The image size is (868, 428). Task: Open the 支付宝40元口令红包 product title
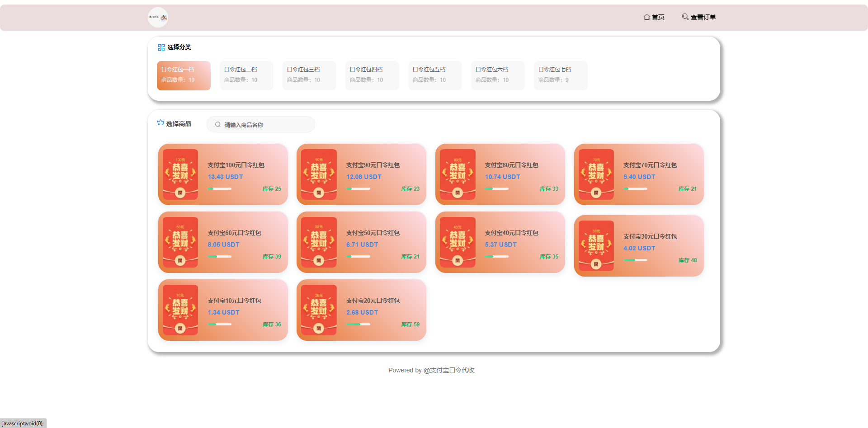(512, 233)
